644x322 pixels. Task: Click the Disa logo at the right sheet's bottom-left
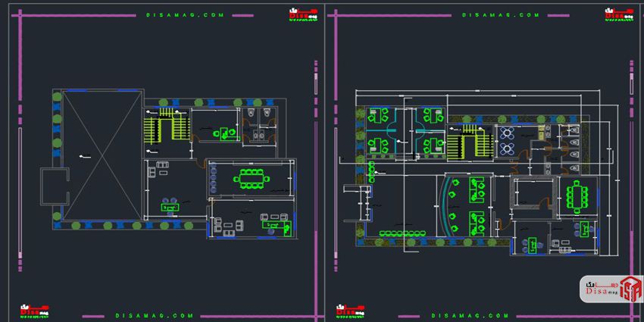click(x=350, y=311)
